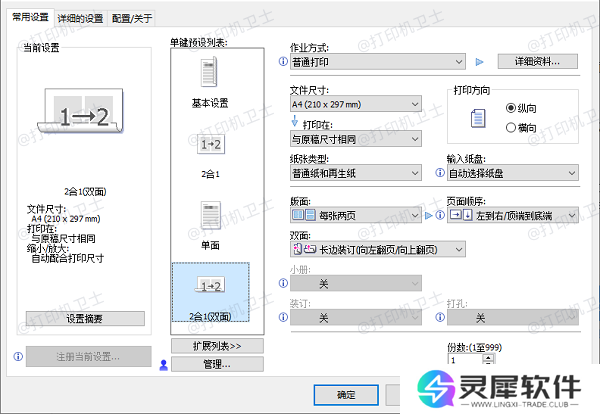Select the 基本设置 preset icon
This screenshot has width=600, height=414.
click(x=209, y=72)
